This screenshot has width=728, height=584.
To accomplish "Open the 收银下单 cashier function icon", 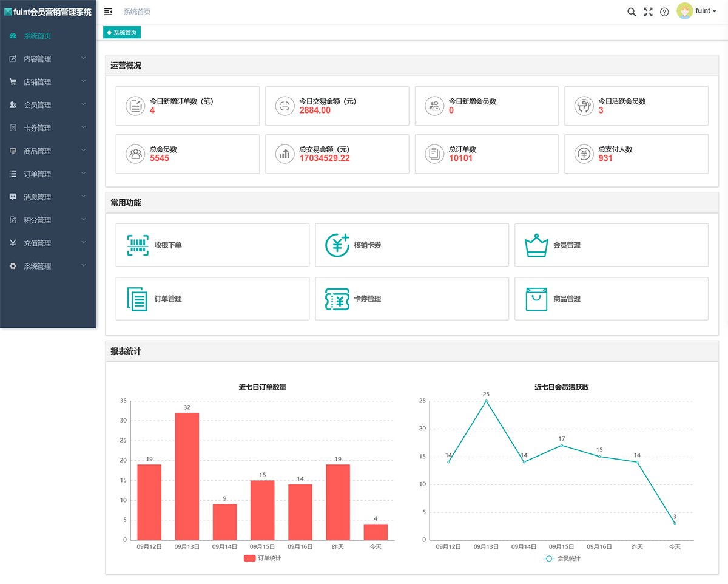I will coord(138,245).
